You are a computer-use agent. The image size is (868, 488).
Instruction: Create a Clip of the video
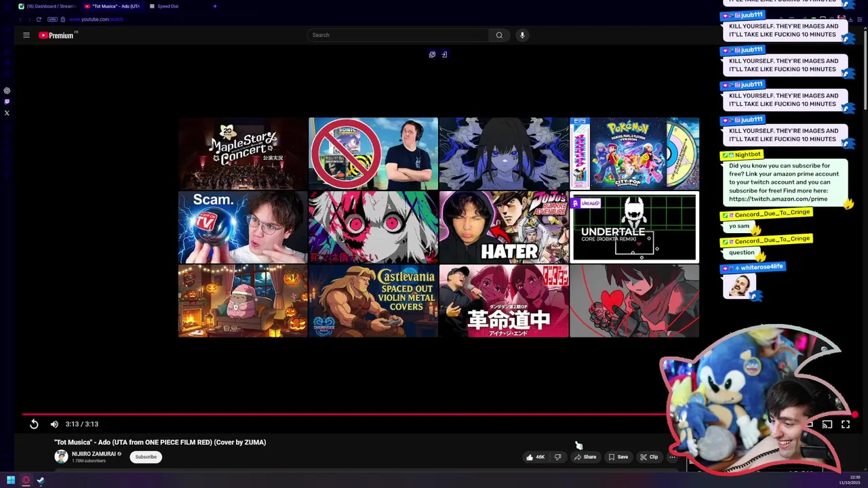[649, 457]
